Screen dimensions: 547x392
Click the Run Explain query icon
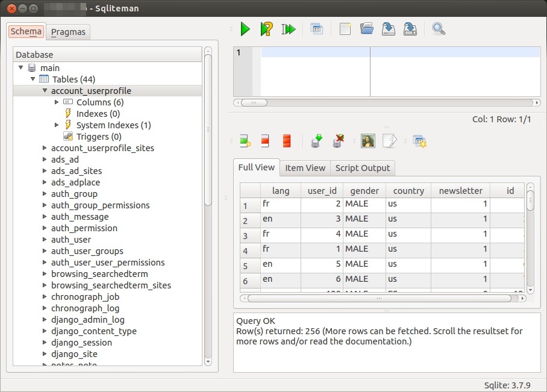pyautogui.click(x=266, y=29)
